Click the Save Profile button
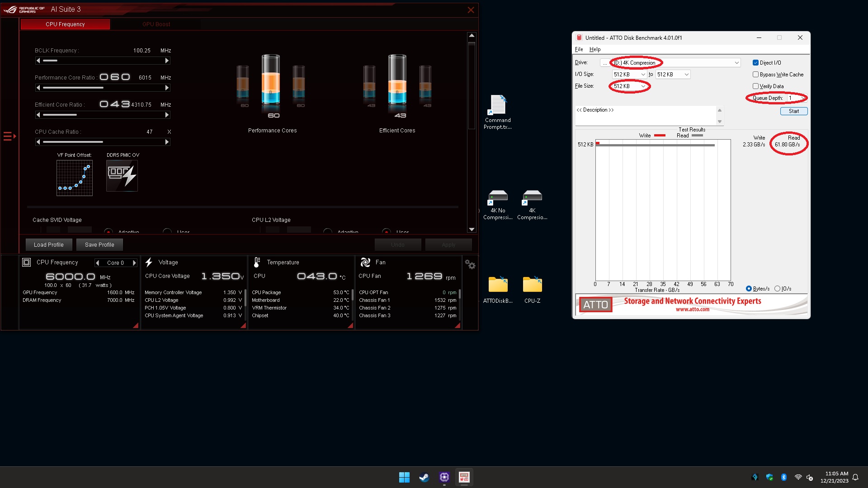This screenshot has height=488, width=868. tap(99, 244)
